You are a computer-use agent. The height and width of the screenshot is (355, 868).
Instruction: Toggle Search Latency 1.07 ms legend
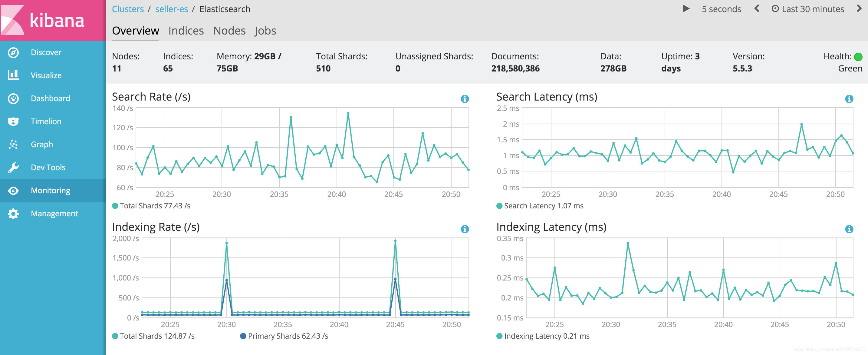(x=540, y=206)
